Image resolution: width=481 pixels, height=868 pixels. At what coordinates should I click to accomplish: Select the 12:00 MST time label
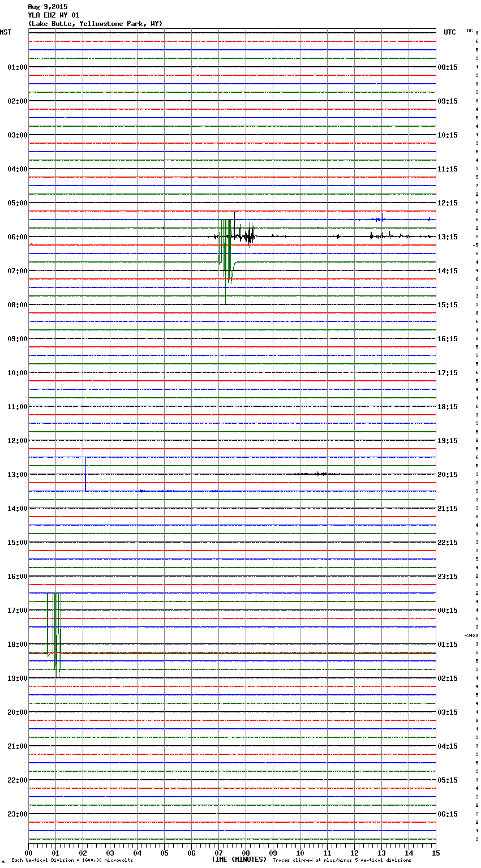pos(18,441)
